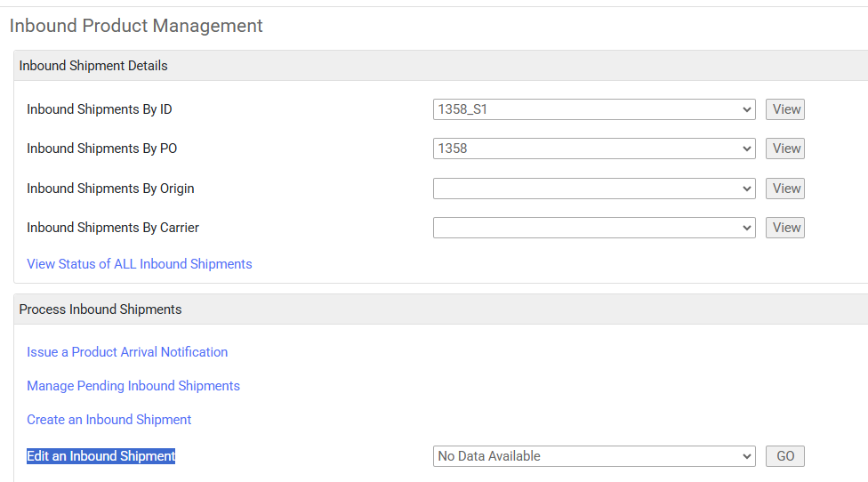The image size is (868, 482).
Task: Click the highlighted Edit an Inbound Shipment link
Action: [100, 456]
